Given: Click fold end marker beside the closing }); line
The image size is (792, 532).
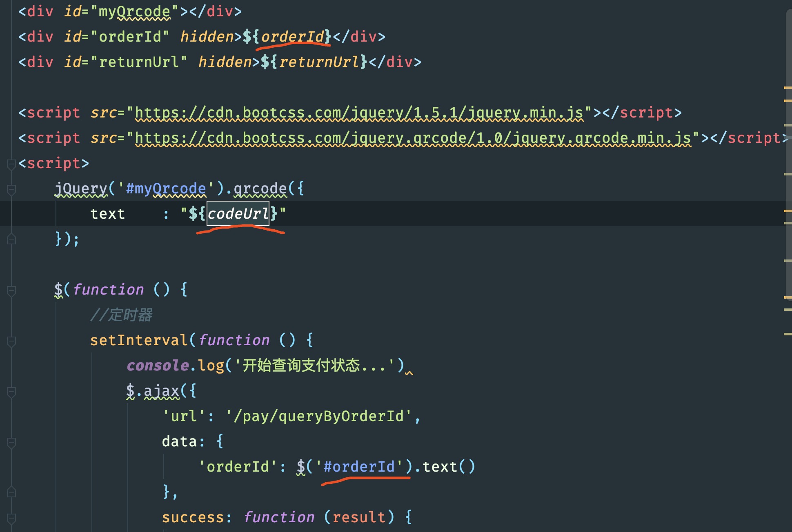Looking at the screenshot, I should pyautogui.click(x=11, y=239).
